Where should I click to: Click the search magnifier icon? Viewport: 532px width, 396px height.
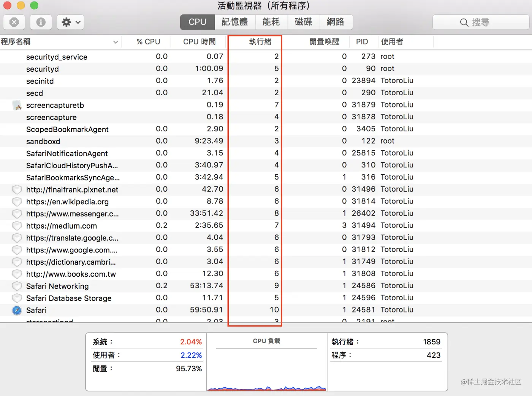click(464, 22)
